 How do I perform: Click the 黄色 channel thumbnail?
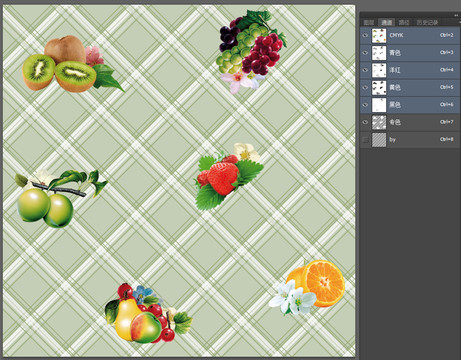tap(379, 87)
